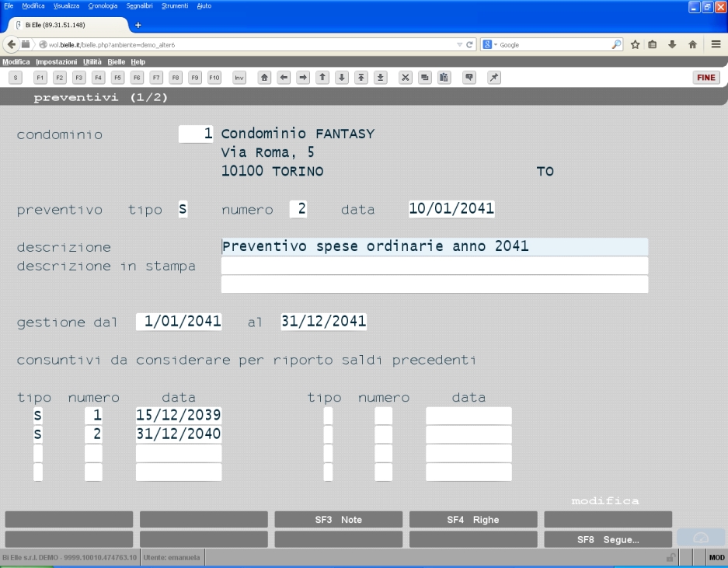This screenshot has width=728, height=568.
Task: Open the search engine selector dropdown
Action: [x=489, y=44]
